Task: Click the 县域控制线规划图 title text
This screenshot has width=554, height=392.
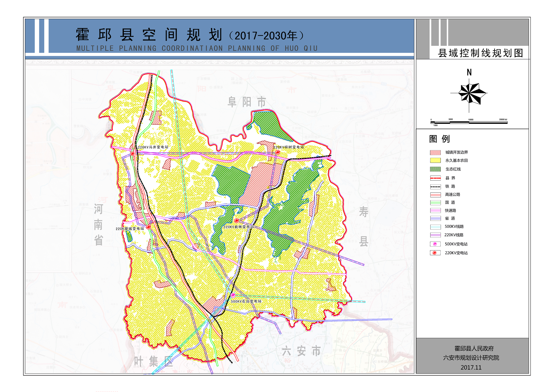Action: click(x=480, y=53)
